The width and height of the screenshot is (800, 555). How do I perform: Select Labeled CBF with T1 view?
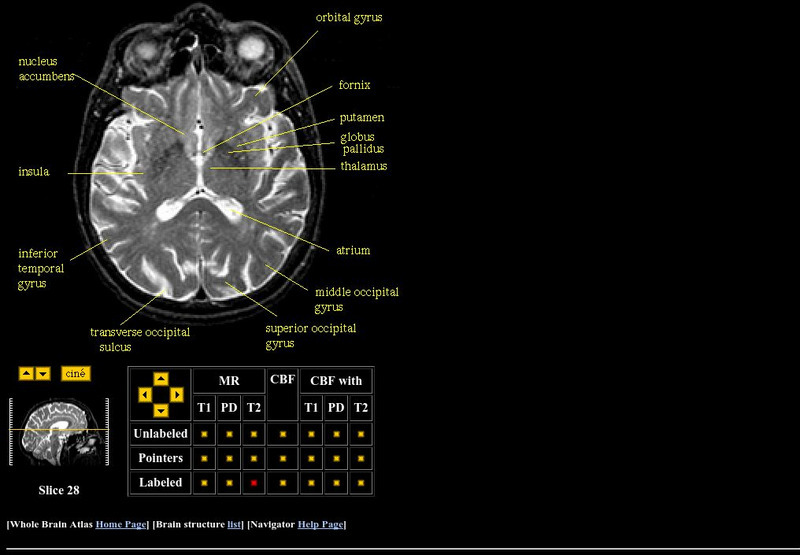coord(311,482)
